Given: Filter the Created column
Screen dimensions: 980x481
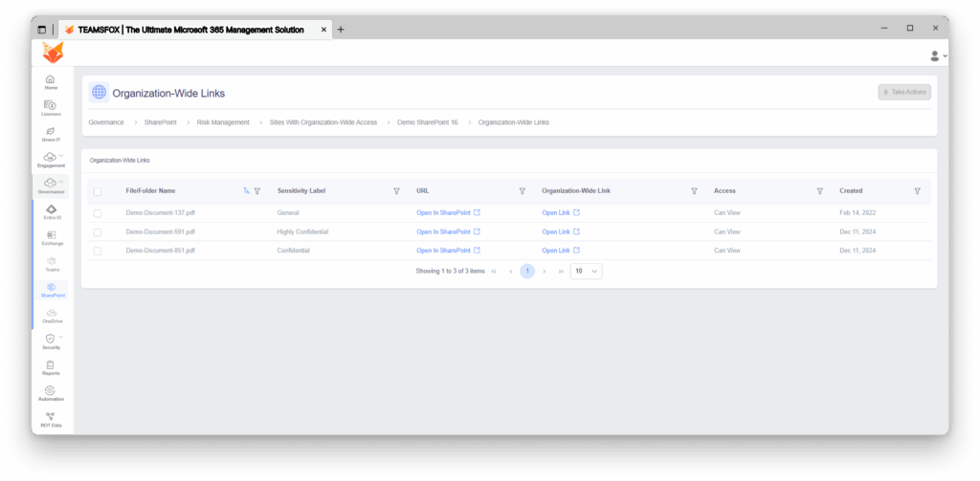Looking at the screenshot, I should pos(917,191).
